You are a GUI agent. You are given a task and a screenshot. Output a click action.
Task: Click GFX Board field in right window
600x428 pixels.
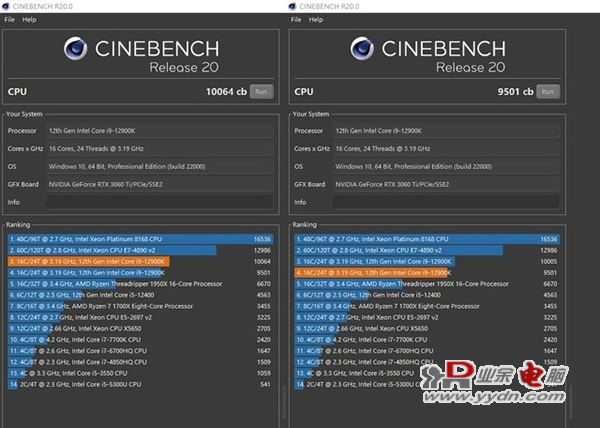[446, 184]
